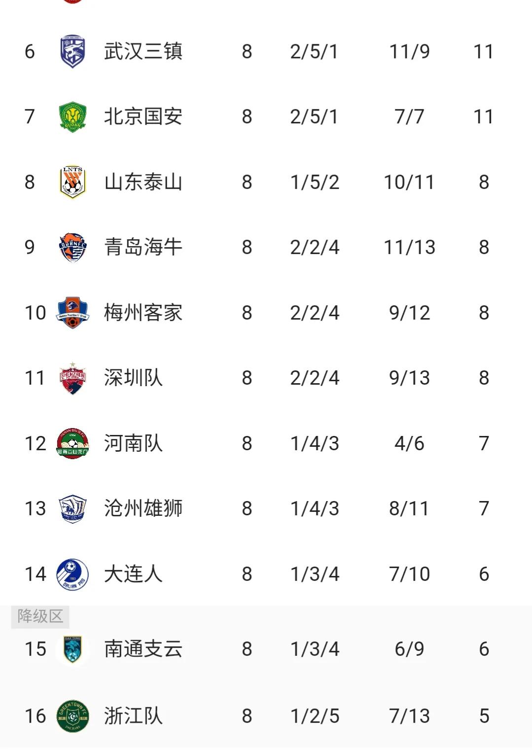Select the Qingdao Hainiu (青岛海牛) crest
The height and width of the screenshot is (756, 532).
[x=72, y=247]
